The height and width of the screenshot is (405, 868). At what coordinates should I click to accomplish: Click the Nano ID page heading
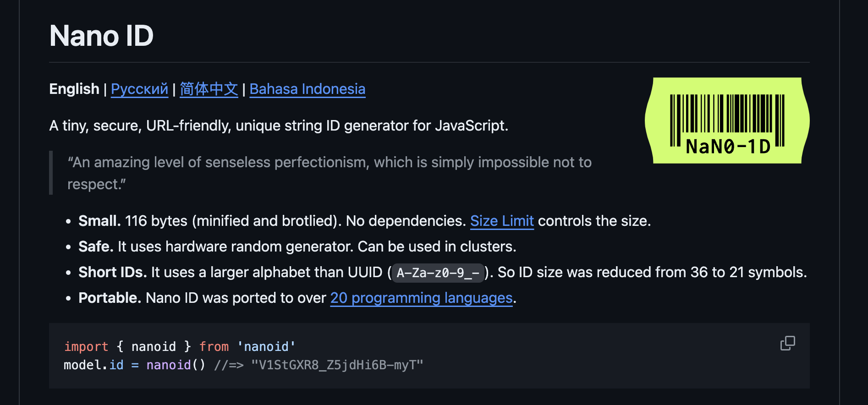point(101,36)
